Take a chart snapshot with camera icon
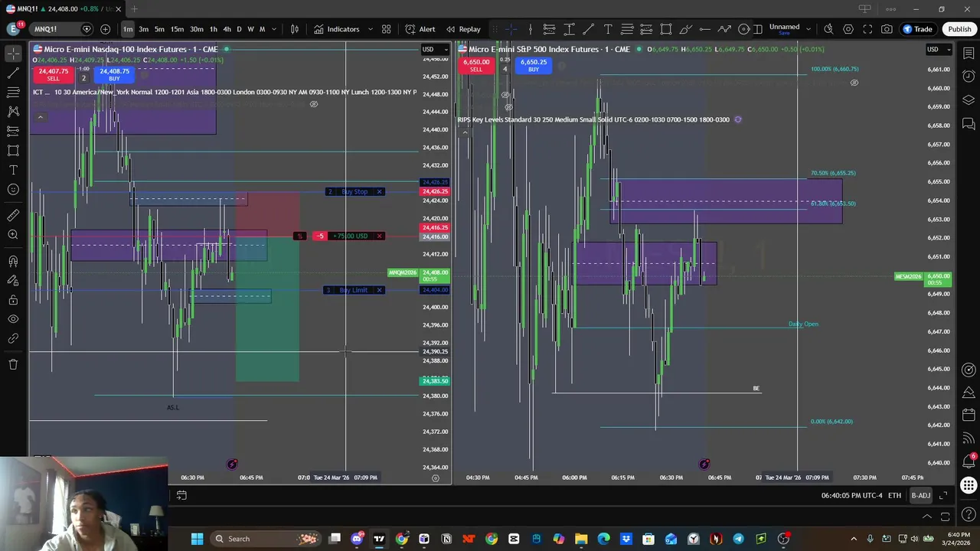The image size is (980, 551). coord(887,29)
